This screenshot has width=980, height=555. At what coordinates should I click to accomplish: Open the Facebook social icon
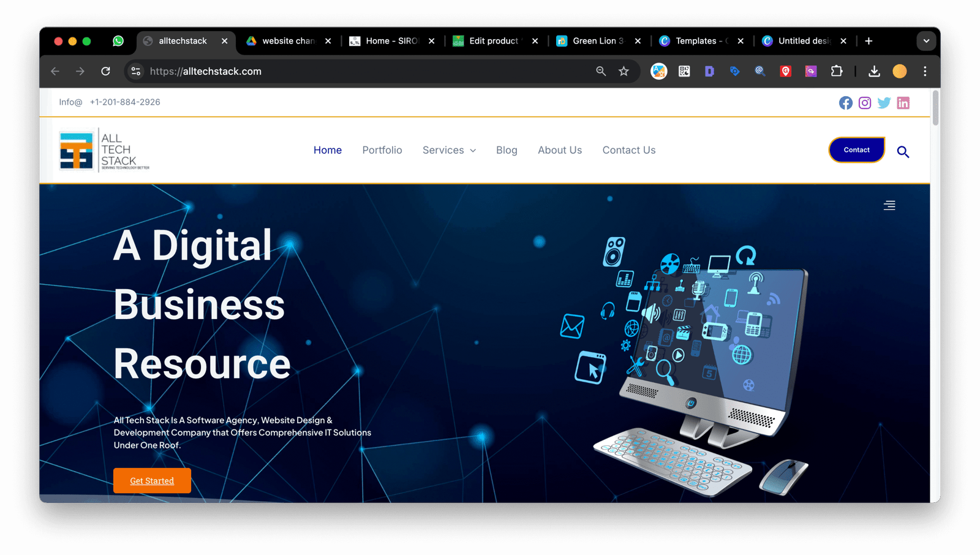845,103
